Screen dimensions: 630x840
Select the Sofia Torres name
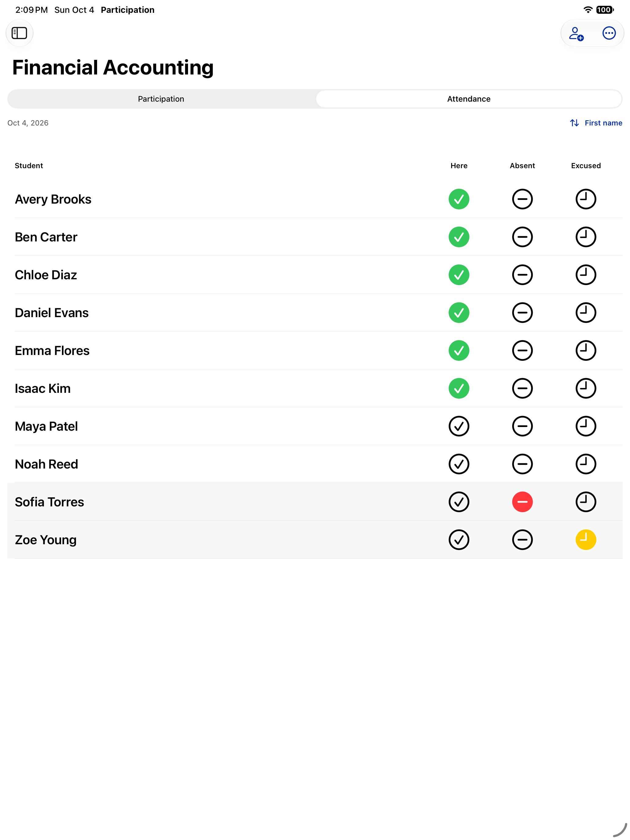(49, 502)
